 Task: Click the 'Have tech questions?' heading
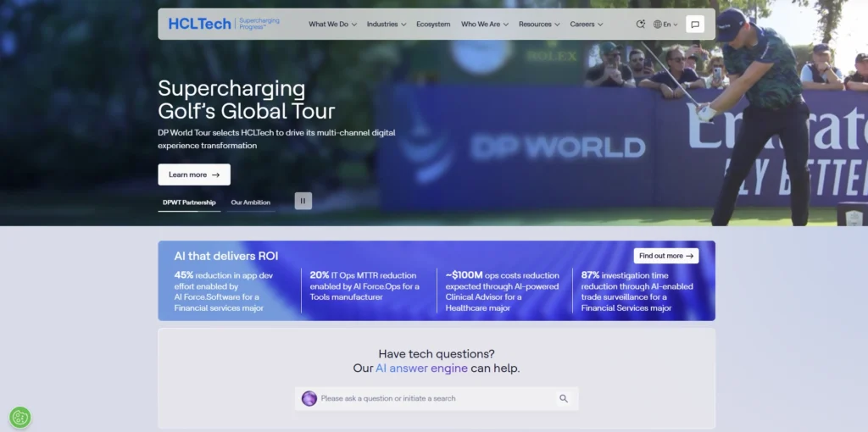click(437, 354)
